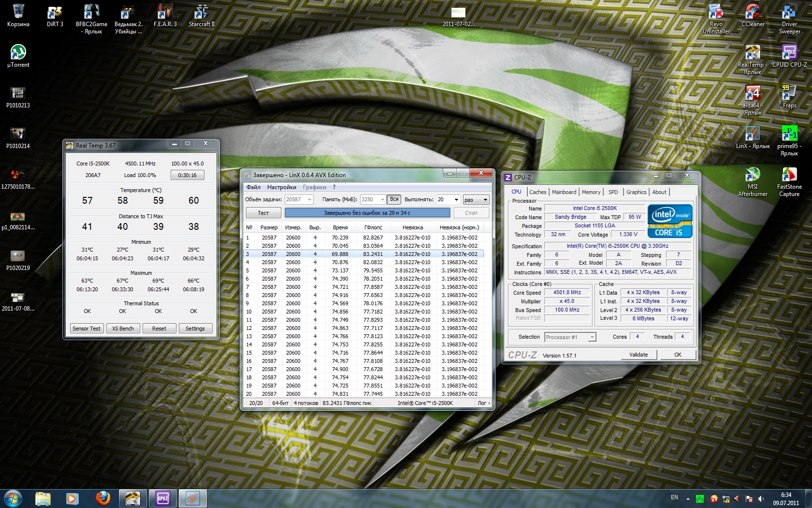812x508 pixels.
Task: Select the P1020219 image file icon
Action: click(18, 259)
